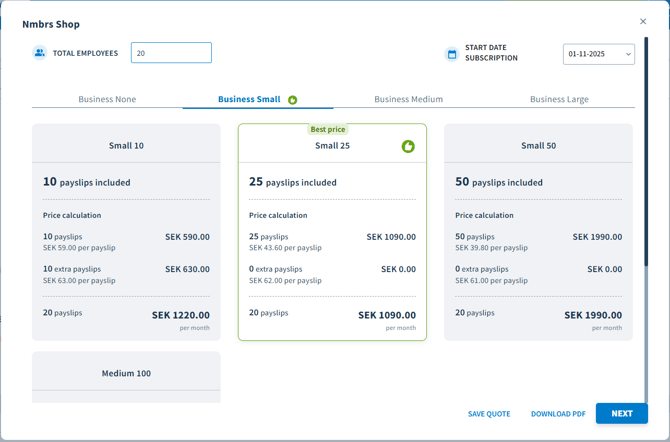Open the start date subscription dropdown
This screenshot has width=670, height=442.
click(x=598, y=54)
